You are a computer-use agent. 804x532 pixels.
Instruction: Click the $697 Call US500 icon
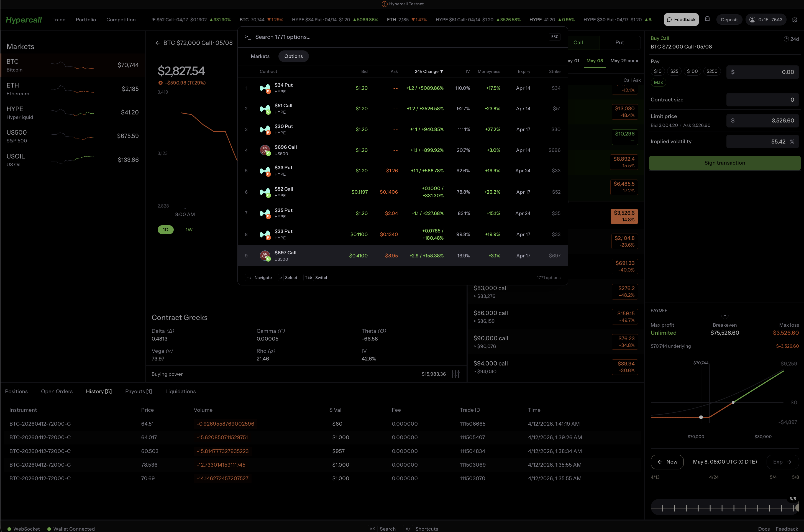[x=265, y=256]
